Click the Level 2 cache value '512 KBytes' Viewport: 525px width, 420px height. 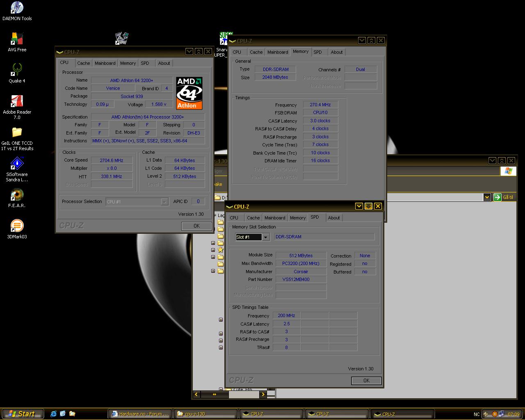[185, 176]
